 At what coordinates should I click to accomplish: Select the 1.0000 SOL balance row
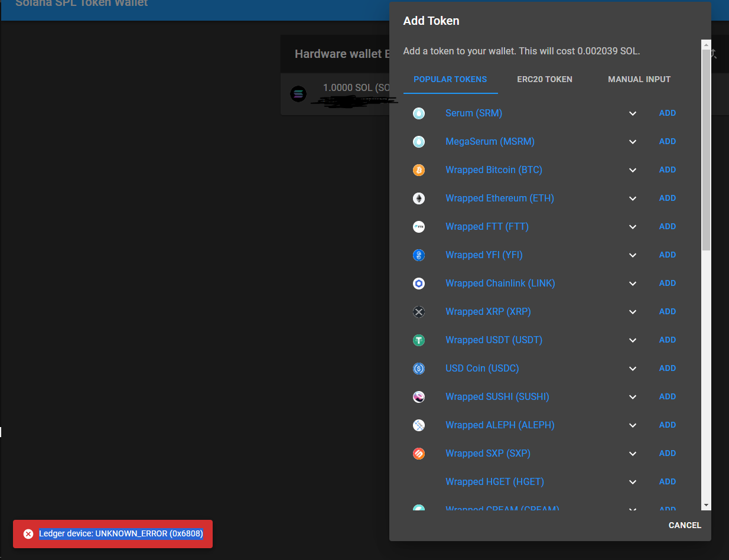[335, 95]
